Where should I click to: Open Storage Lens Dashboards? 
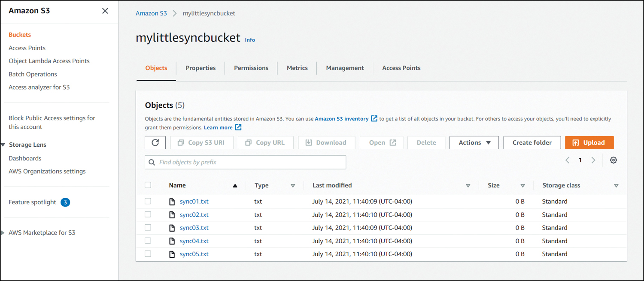point(25,158)
